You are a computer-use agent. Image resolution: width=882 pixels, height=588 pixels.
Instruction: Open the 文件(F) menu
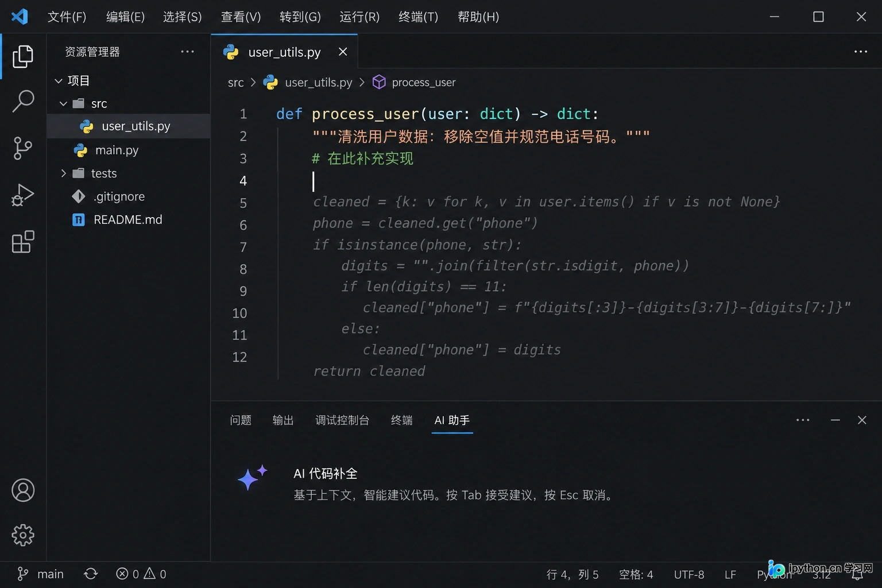[x=67, y=17]
